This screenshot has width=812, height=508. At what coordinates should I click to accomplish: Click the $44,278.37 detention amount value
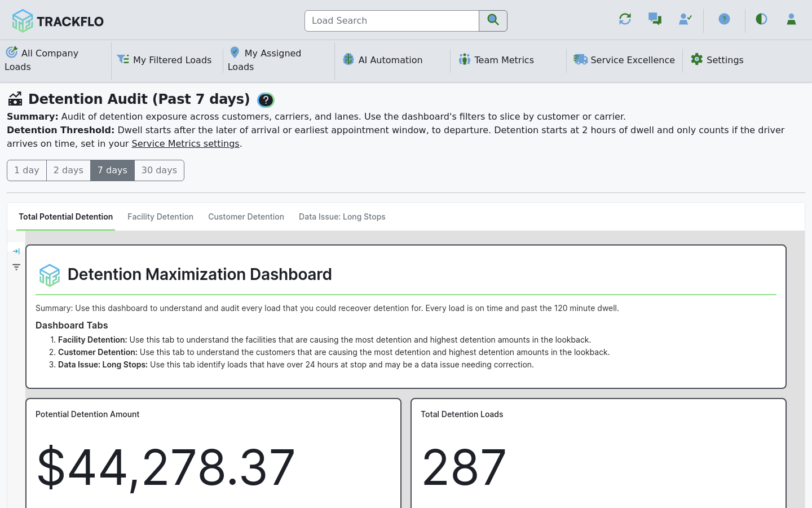point(166,467)
